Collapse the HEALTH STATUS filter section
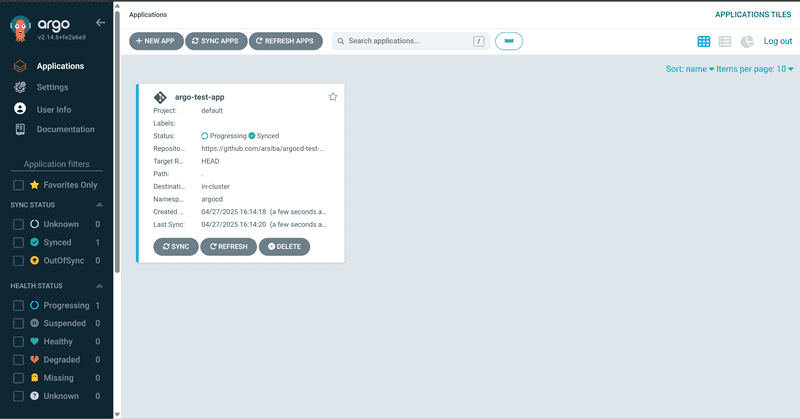Image resolution: width=800 pixels, height=419 pixels. tap(99, 286)
